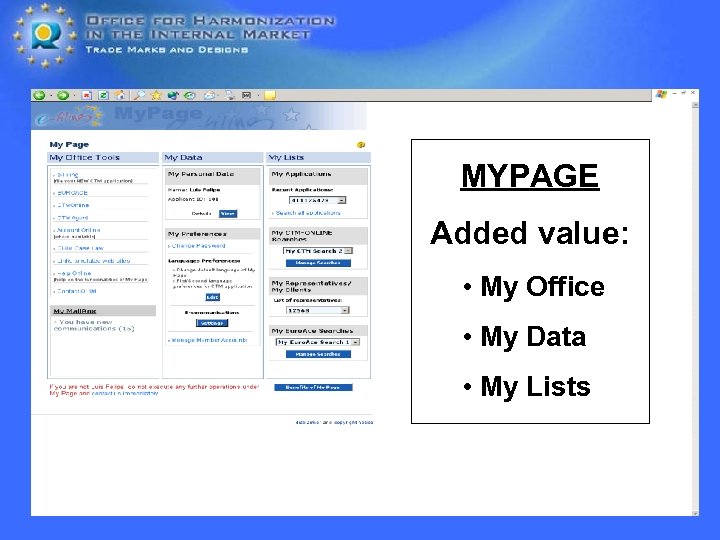Click the Search all applications link
The height and width of the screenshot is (540, 720).
point(308,213)
